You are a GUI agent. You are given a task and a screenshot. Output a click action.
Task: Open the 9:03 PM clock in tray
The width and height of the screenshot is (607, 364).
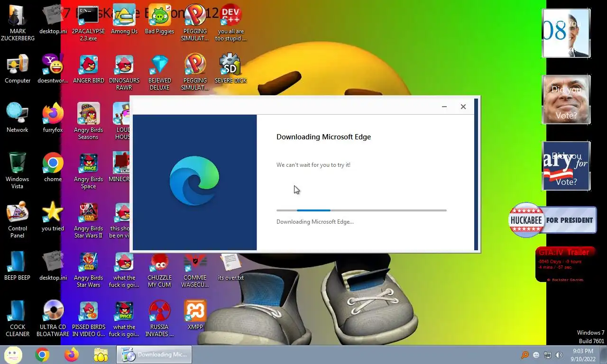583,355
